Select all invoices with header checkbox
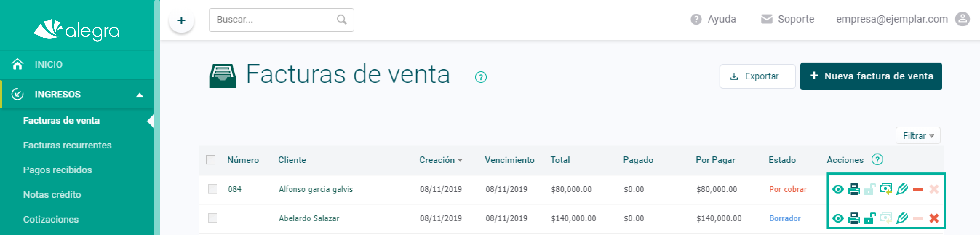This screenshot has width=980, height=235. [210, 160]
